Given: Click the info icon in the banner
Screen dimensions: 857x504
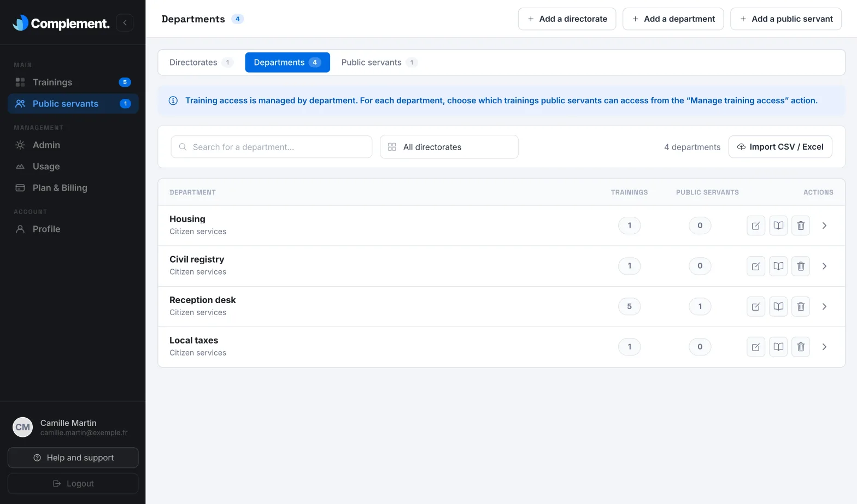Looking at the screenshot, I should pos(173,100).
